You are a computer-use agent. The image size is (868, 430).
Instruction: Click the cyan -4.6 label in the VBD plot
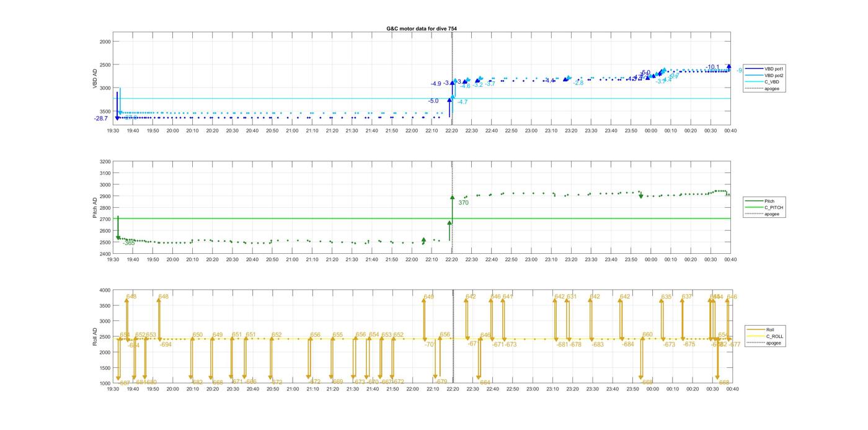tap(466, 86)
